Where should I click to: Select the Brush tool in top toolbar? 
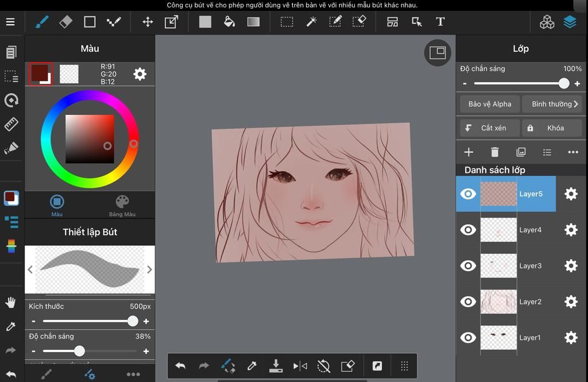click(x=41, y=22)
